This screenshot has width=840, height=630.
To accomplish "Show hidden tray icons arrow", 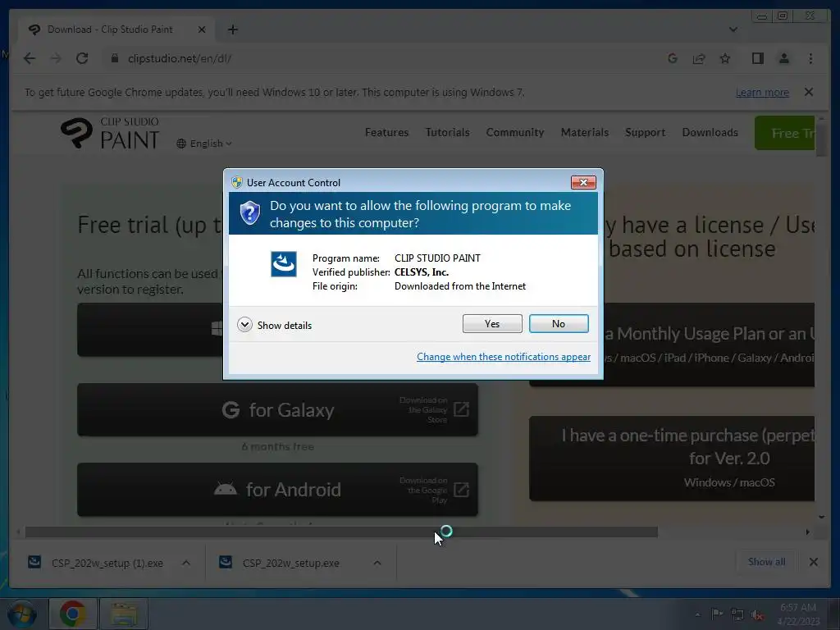I will click(697, 615).
